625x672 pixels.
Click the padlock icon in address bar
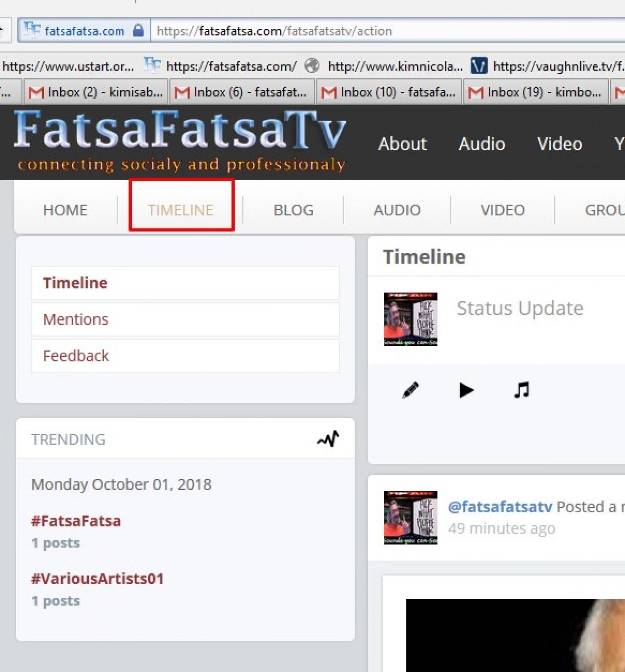pyautogui.click(x=138, y=31)
